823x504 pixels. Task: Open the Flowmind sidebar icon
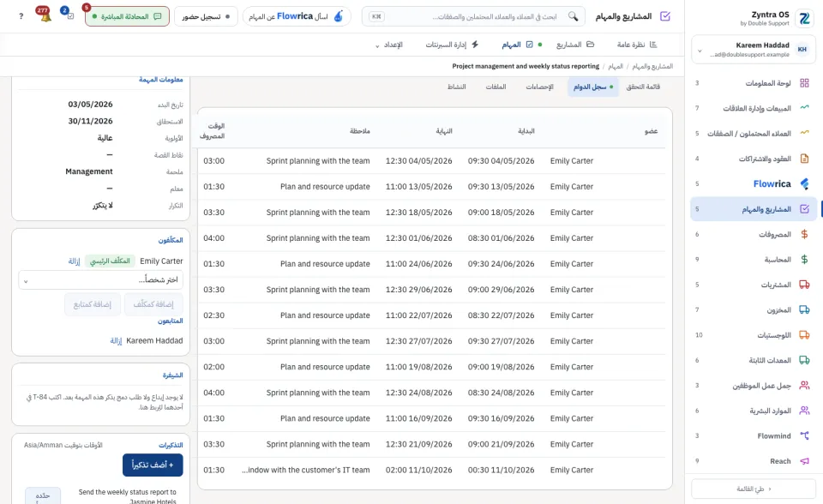pos(804,435)
